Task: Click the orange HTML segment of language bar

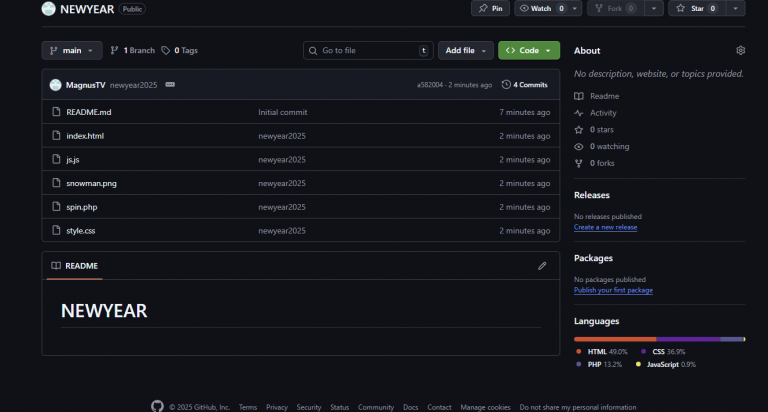Action: [615, 339]
